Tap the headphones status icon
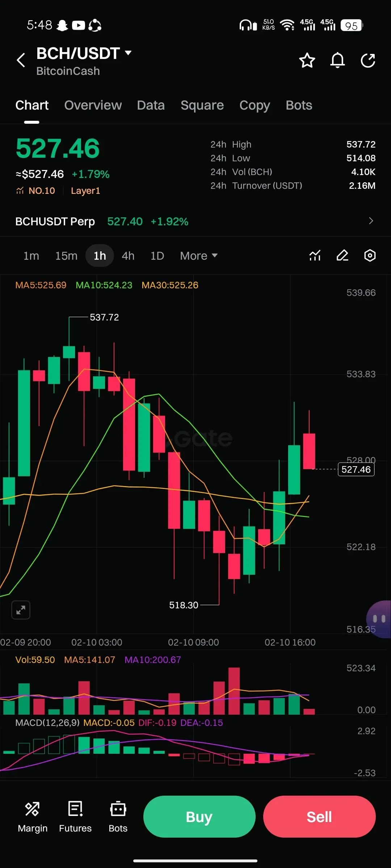 point(248,25)
